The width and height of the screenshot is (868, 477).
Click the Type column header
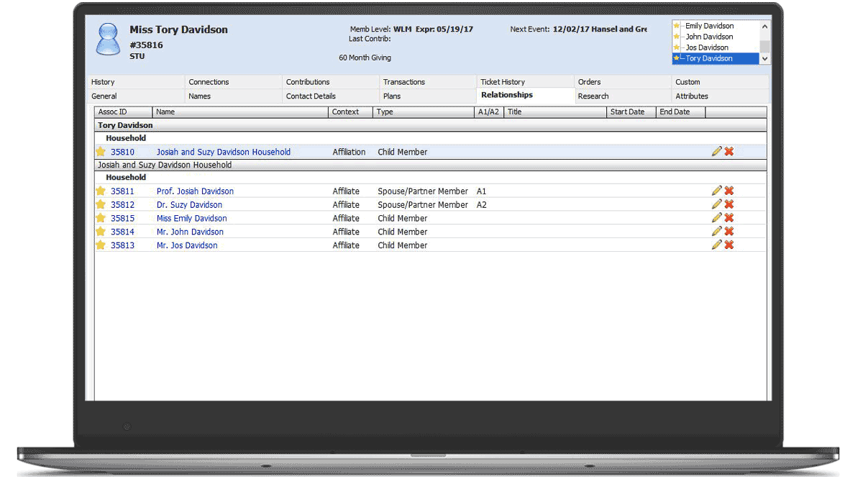coord(385,112)
